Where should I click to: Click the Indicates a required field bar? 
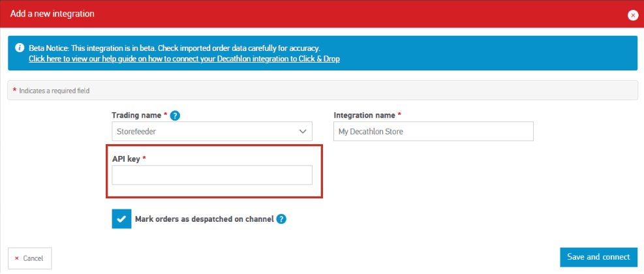322,90
